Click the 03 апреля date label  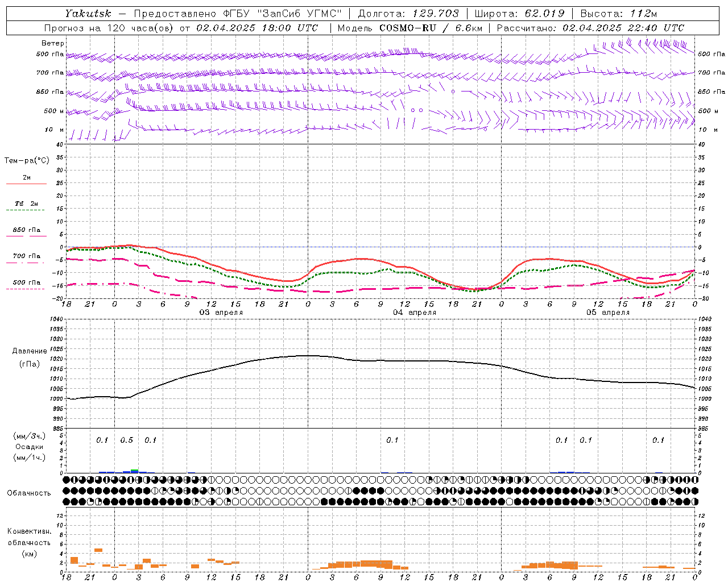[221, 313]
